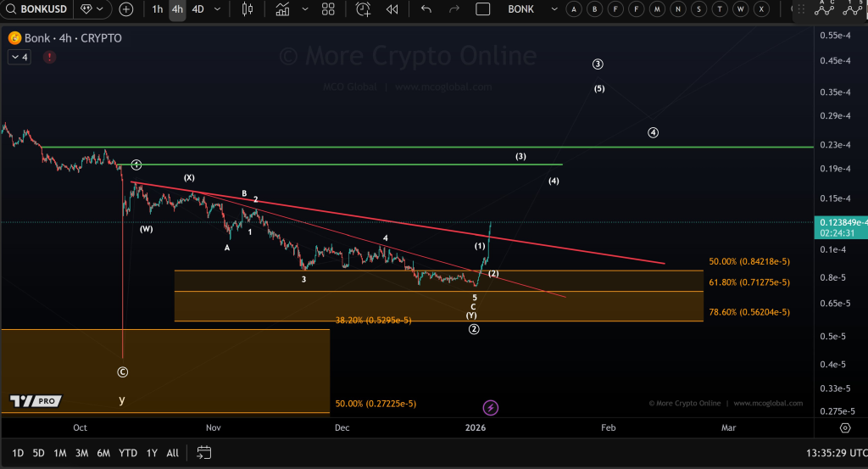868x469 pixels.
Task: Click the Bonk · 4h · CRYPTO legend title
Action: pos(73,37)
